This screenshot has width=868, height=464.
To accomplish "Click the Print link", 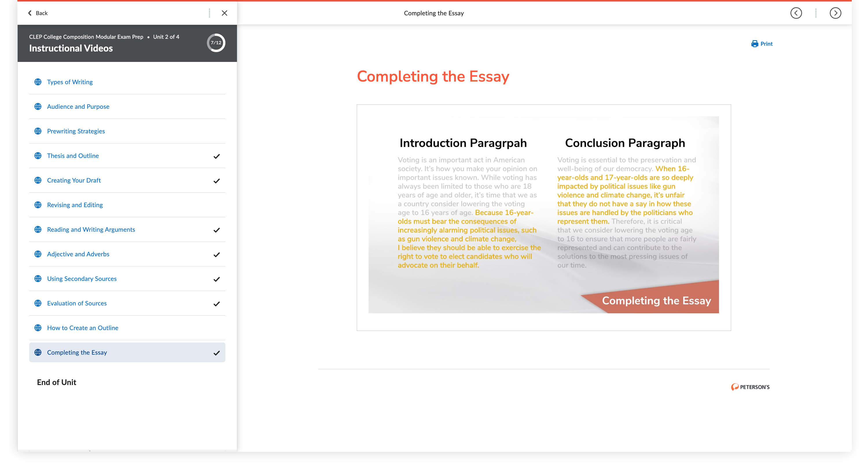I will click(x=766, y=44).
